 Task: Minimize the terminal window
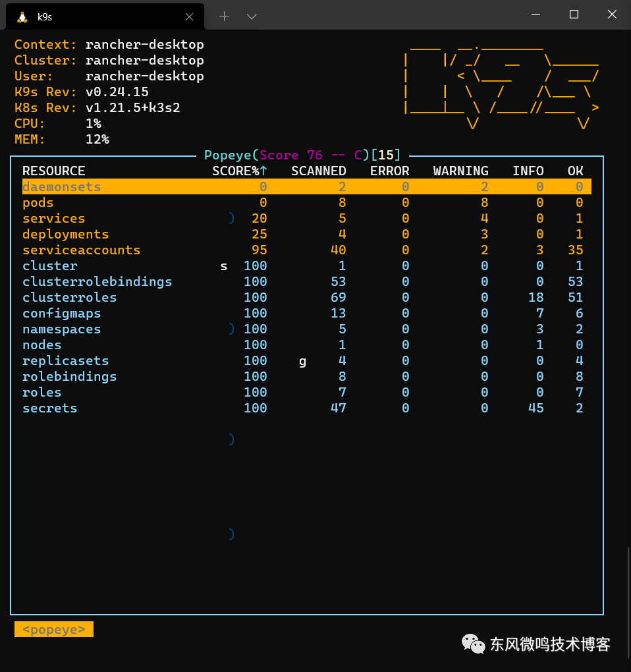point(535,14)
